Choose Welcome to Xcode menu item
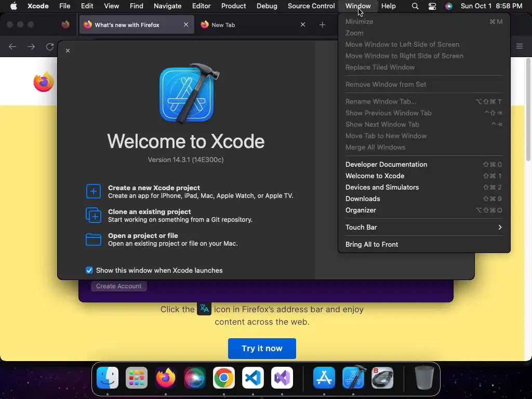 click(424, 176)
